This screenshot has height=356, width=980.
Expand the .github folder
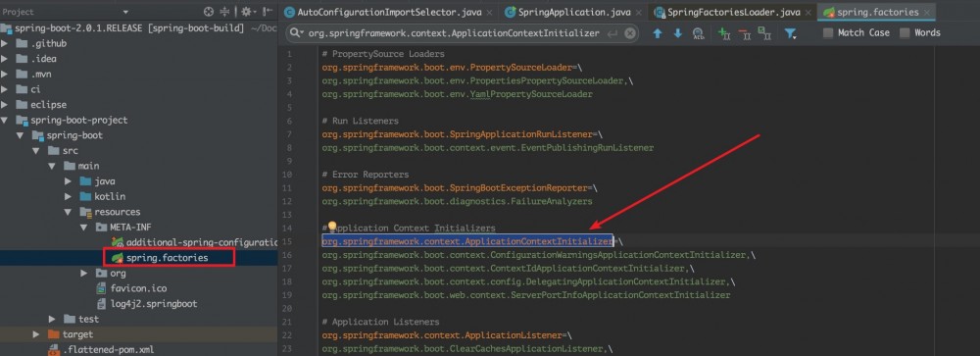point(5,43)
